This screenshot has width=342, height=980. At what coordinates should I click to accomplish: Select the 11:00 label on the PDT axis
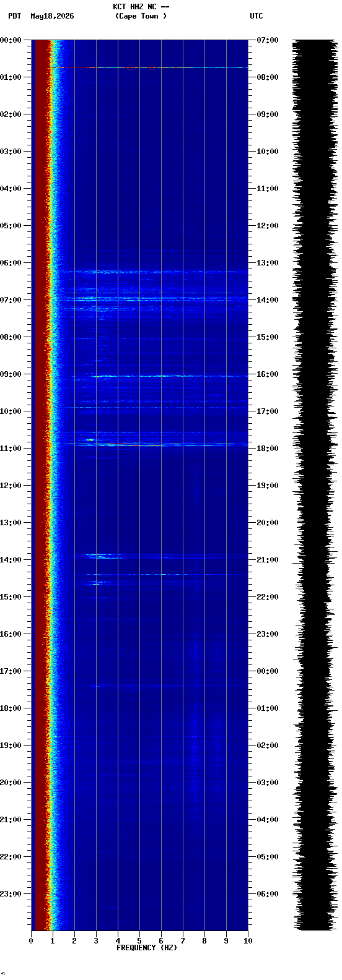pyautogui.click(x=11, y=449)
